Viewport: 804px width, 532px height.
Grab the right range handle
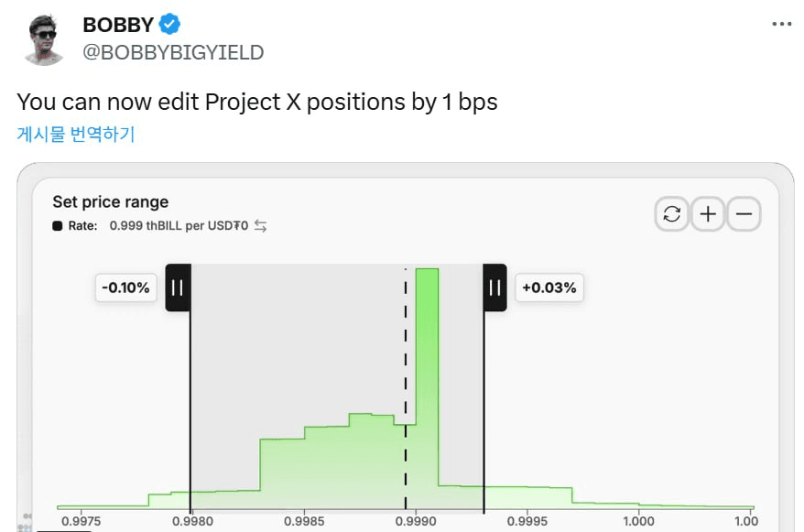pos(494,288)
